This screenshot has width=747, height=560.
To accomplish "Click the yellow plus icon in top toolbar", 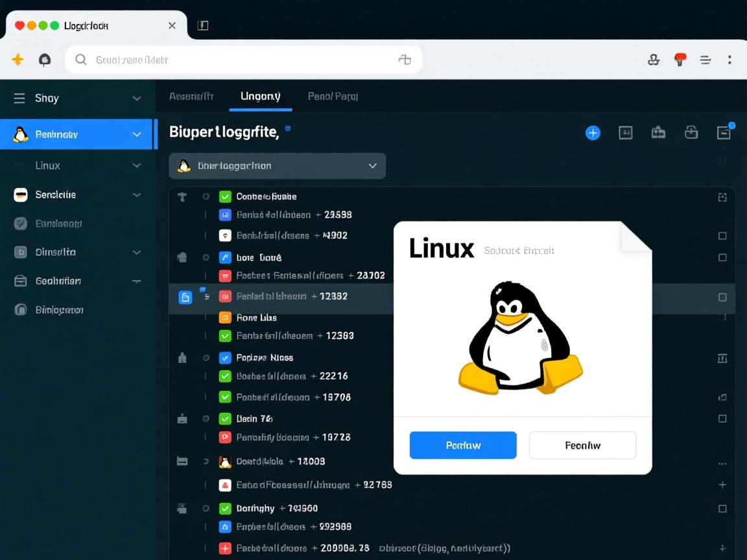I will click(18, 59).
